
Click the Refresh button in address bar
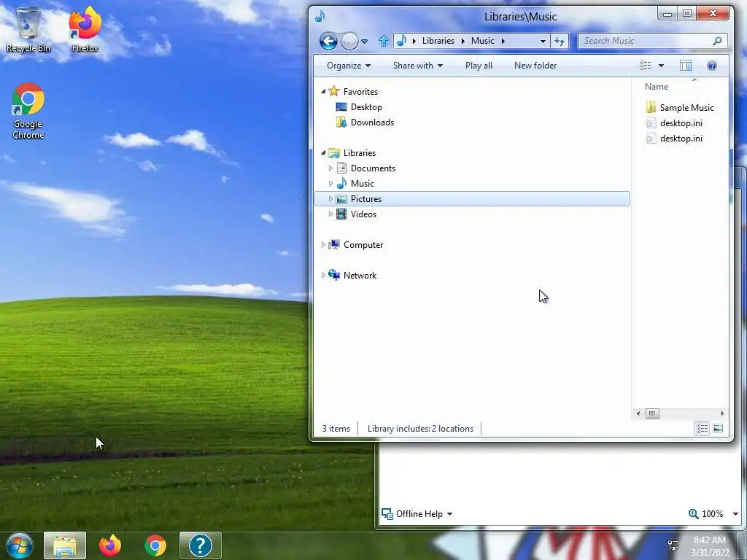560,41
